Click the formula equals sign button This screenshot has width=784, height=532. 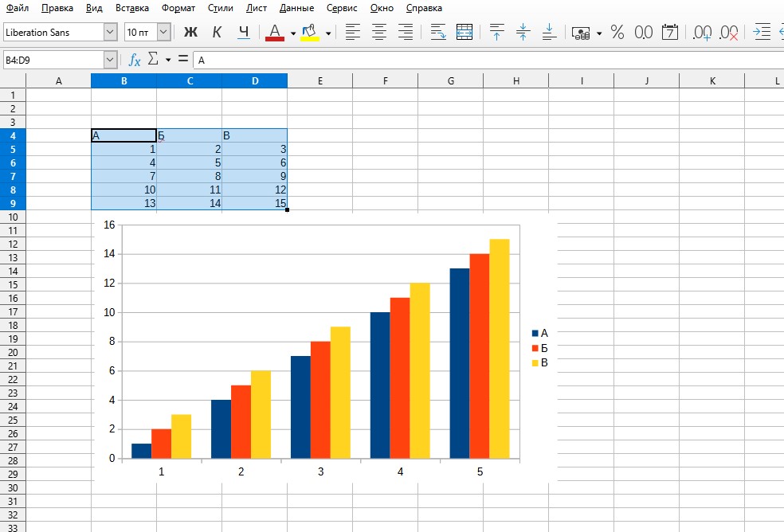[x=183, y=59]
